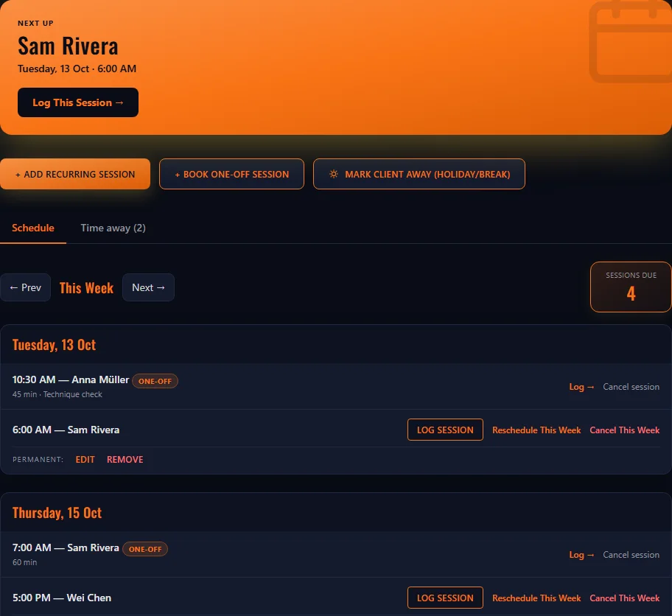Log Wei Chen's 5:00 PM session

tap(445, 598)
